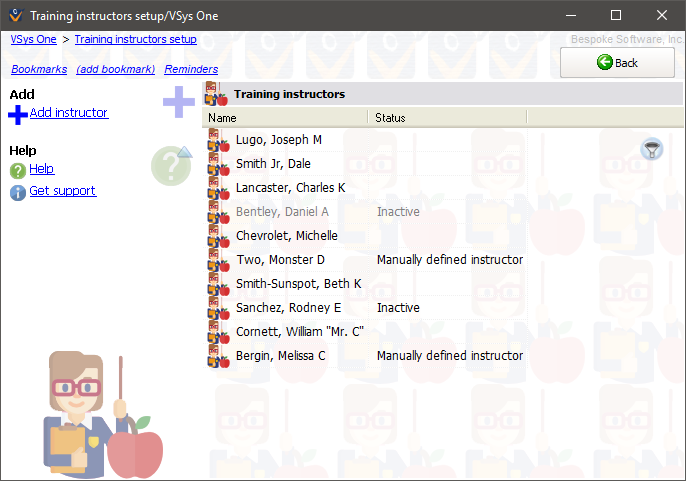Click the blue plus Add instructor icon
Screen dimensions: 686x481
pos(18,115)
